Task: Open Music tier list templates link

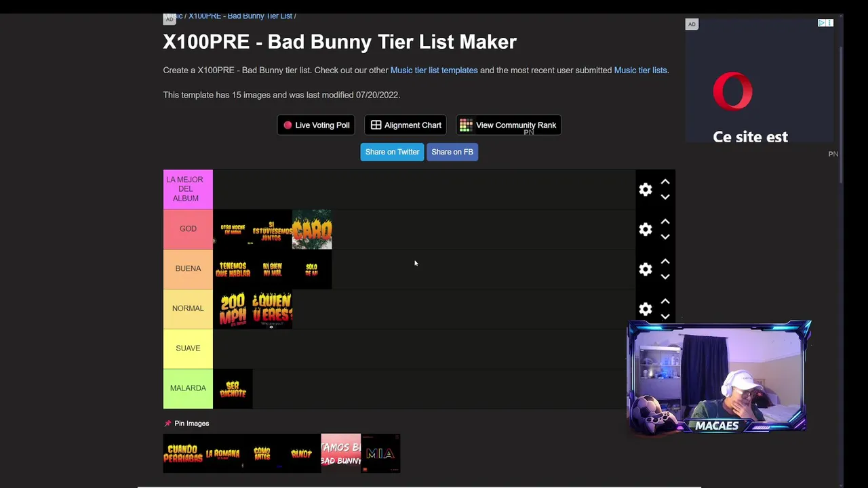Action: (x=434, y=70)
